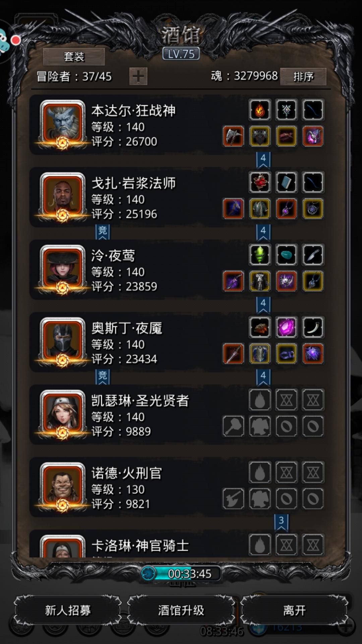Open the axe weapon slot of 本达尔·狂战神
Viewport: 362px width, 644px height.
point(233,136)
